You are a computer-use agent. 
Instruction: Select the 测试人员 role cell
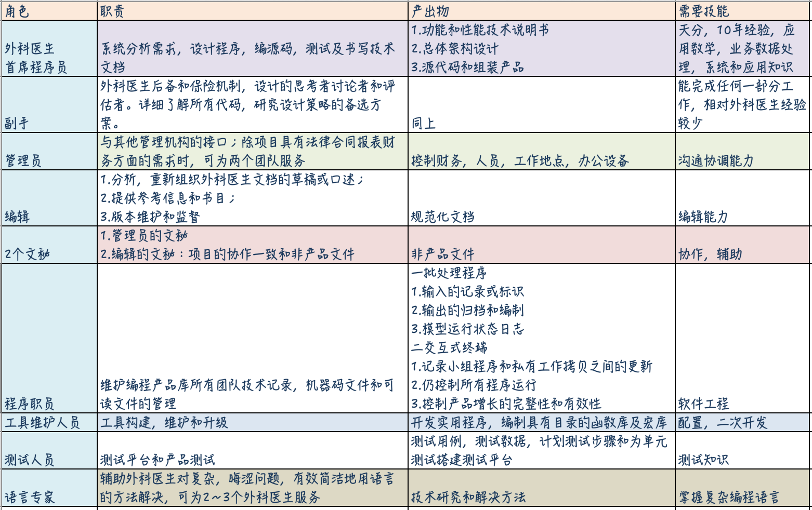pyautogui.click(x=49, y=450)
